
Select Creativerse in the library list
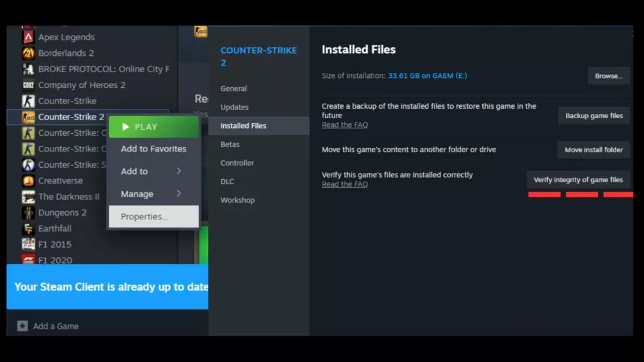60,180
